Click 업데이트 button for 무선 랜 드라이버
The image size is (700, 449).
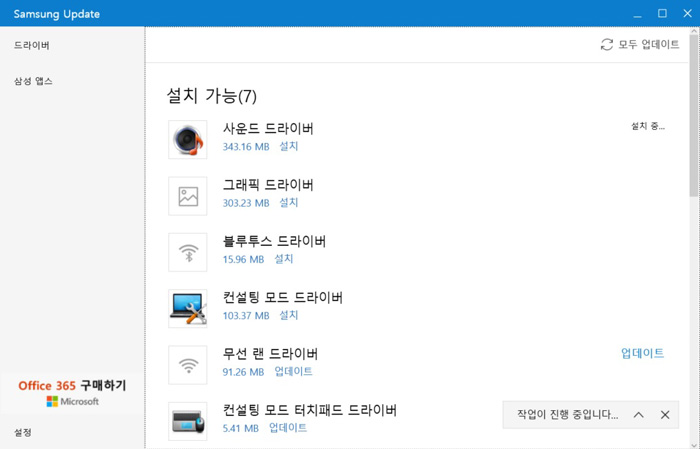click(642, 354)
